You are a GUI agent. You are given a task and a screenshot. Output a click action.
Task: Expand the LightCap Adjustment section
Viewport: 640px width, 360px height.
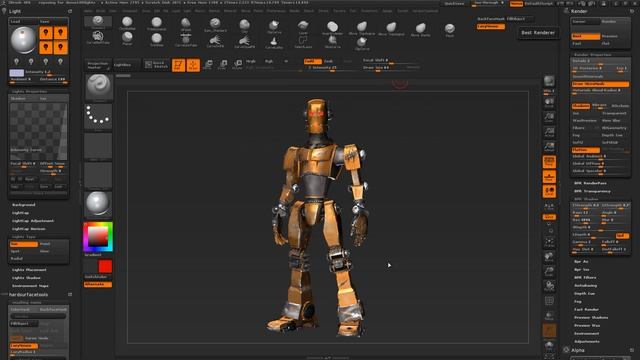click(33, 221)
